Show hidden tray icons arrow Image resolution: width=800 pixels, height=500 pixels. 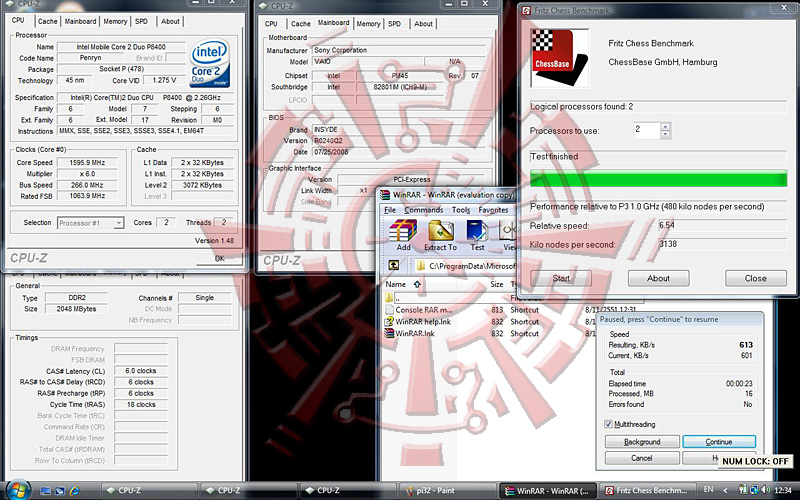click(x=726, y=490)
